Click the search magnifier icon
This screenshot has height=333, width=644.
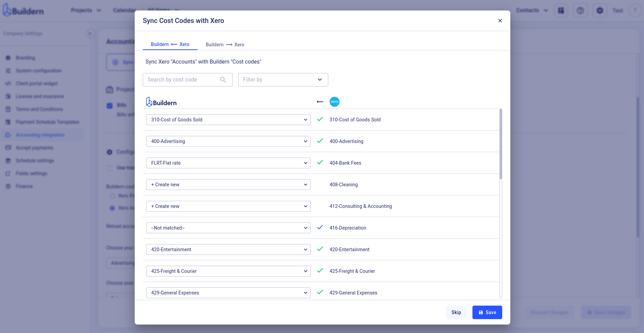[x=223, y=80]
